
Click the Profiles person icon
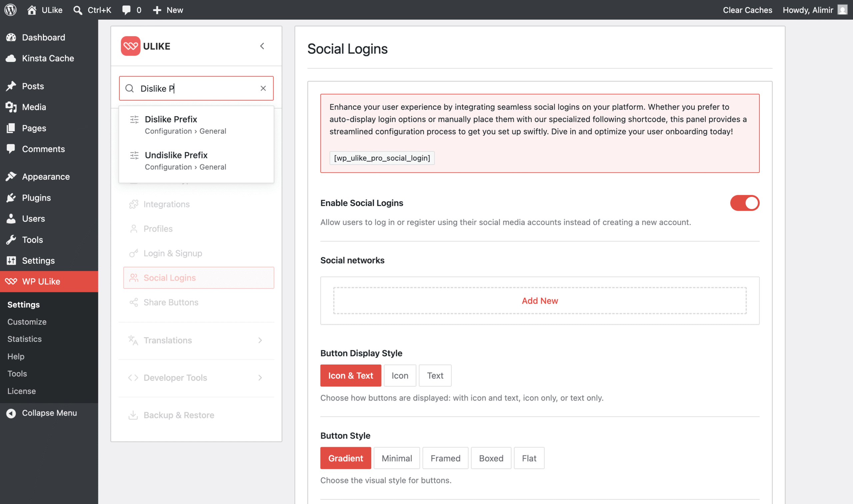(134, 229)
